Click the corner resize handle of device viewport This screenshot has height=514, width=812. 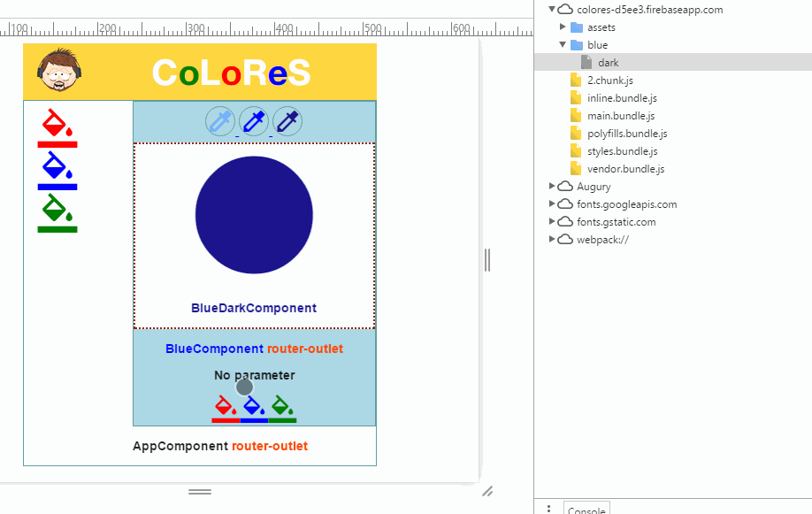pyautogui.click(x=486, y=491)
